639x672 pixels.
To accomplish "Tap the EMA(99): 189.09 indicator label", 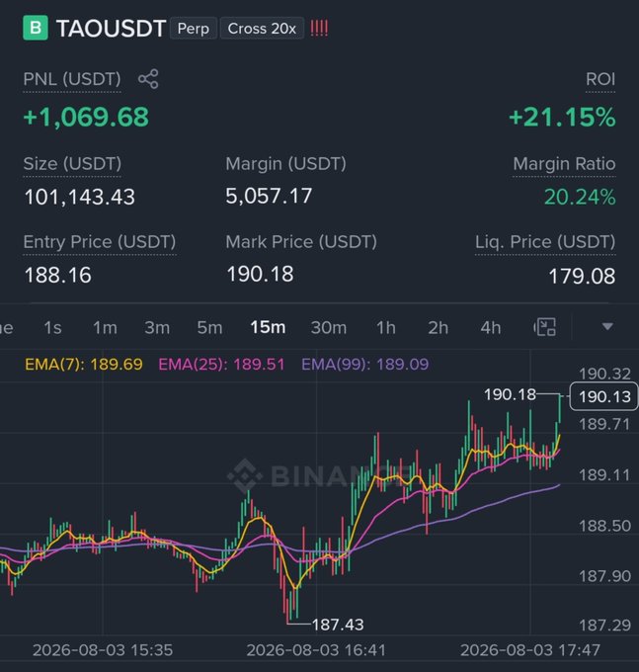I will 364,365.
